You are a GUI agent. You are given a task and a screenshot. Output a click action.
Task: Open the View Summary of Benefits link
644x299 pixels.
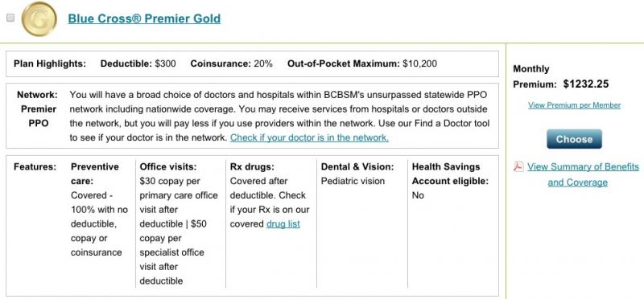(583, 167)
